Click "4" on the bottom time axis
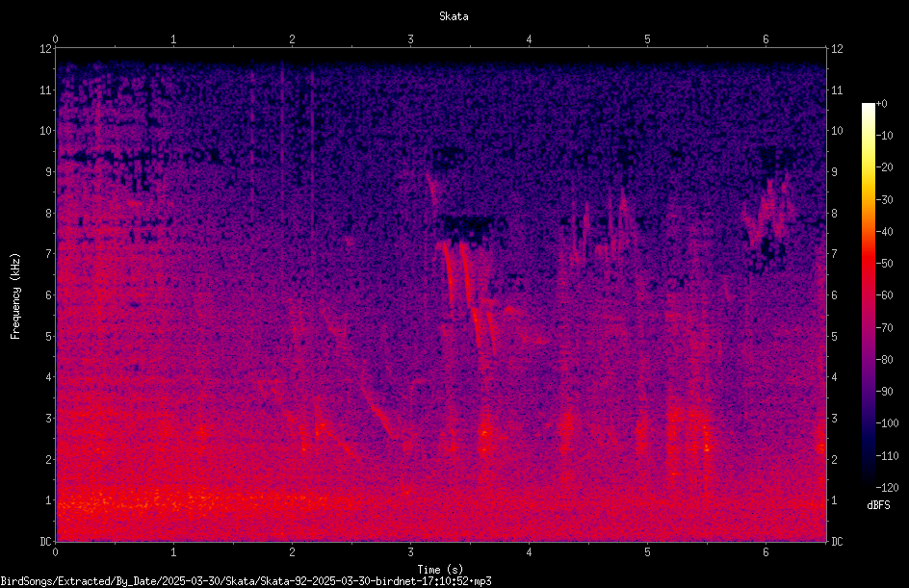The height and width of the screenshot is (588, 909). coord(530,552)
